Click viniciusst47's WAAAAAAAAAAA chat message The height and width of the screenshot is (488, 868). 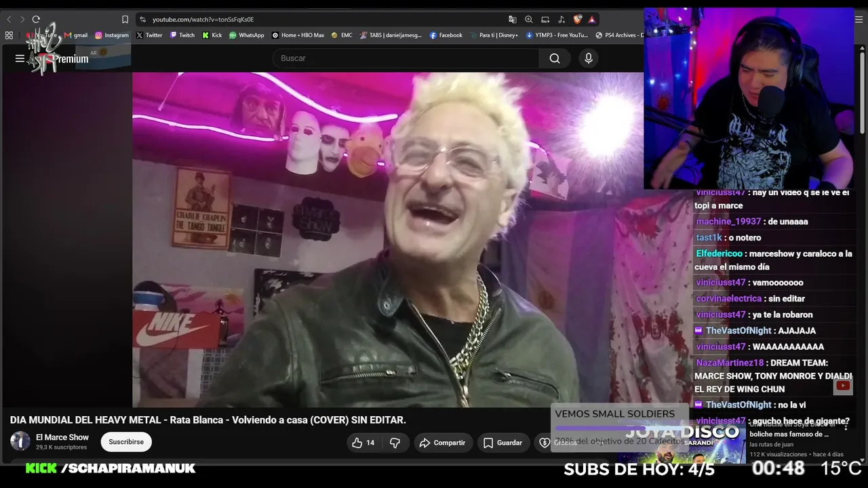point(788,347)
